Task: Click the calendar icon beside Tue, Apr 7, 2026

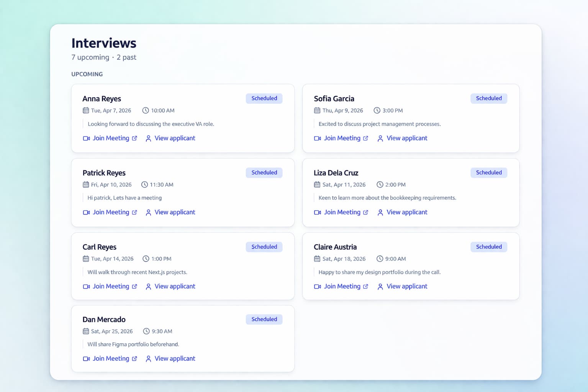Action: click(x=85, y=110)
